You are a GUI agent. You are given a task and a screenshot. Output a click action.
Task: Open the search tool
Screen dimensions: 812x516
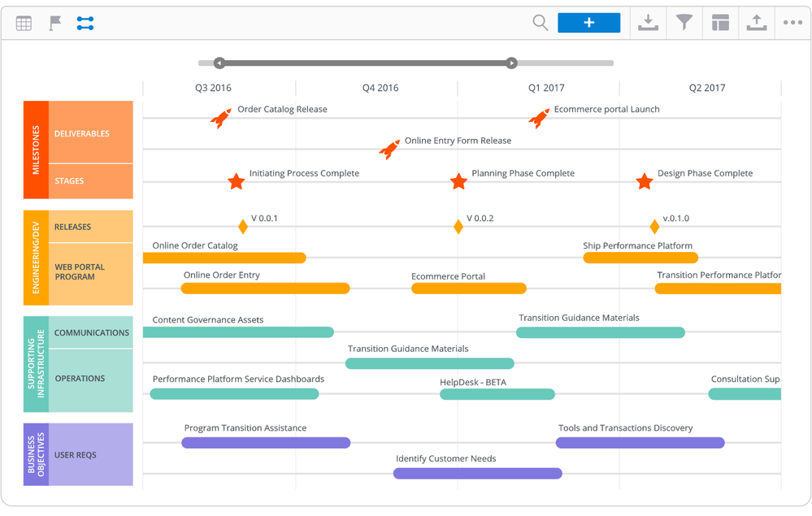(x=540, y=23)
